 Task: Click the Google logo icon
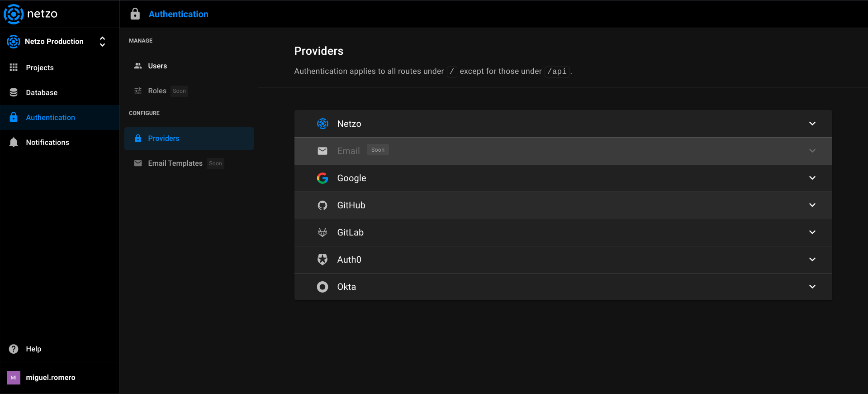[323, 178]
